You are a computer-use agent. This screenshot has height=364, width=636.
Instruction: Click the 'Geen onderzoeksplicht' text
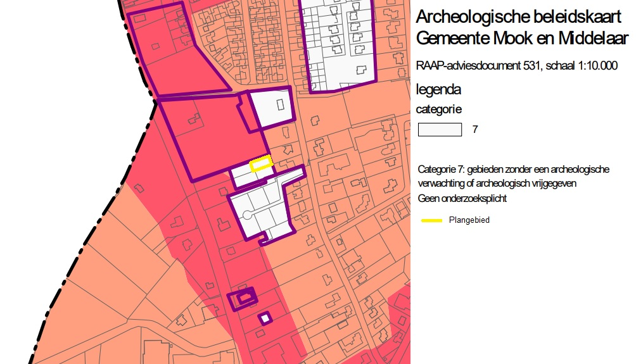pyautogui.click(x=462, y=199)
